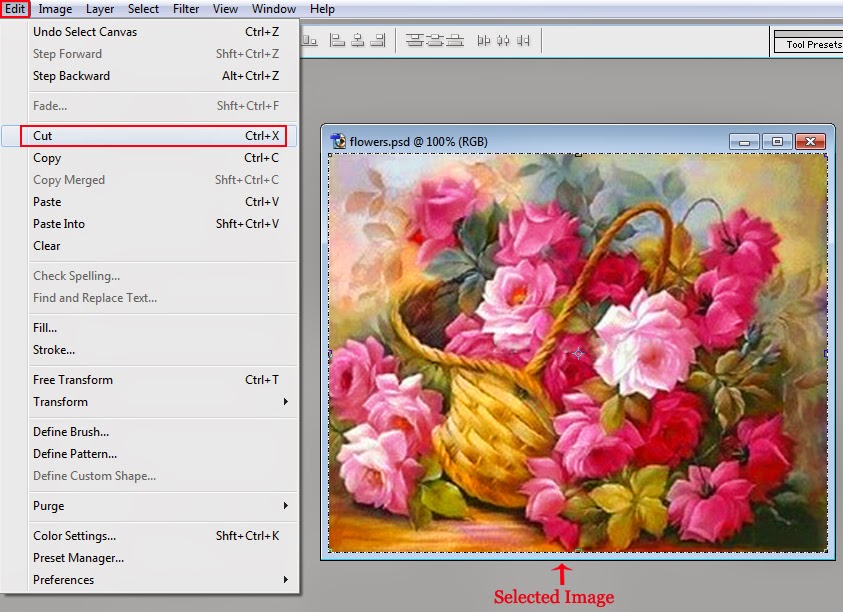Open the Filter menu
The width and height of the screenshot is (843, 612).
(x=185, y=9)
